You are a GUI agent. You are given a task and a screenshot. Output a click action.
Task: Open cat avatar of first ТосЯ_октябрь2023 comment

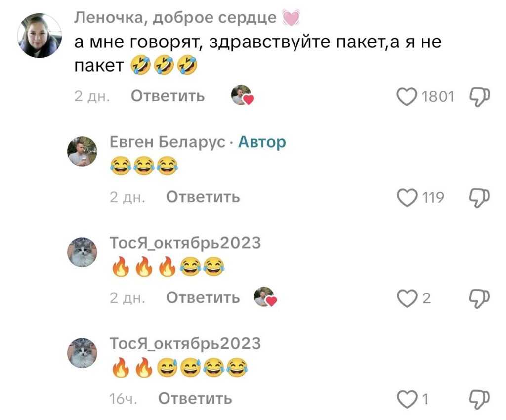82,252
